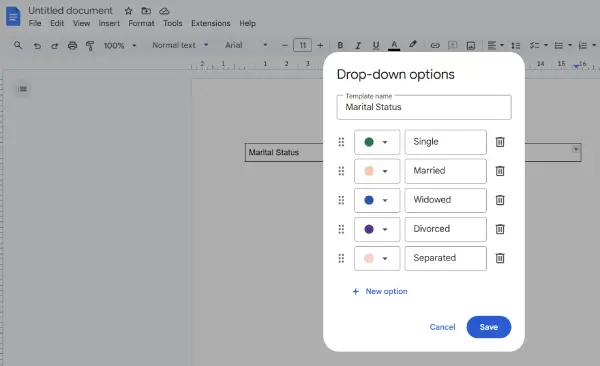
Task: Open the text color picker
Action: [394, 46]
